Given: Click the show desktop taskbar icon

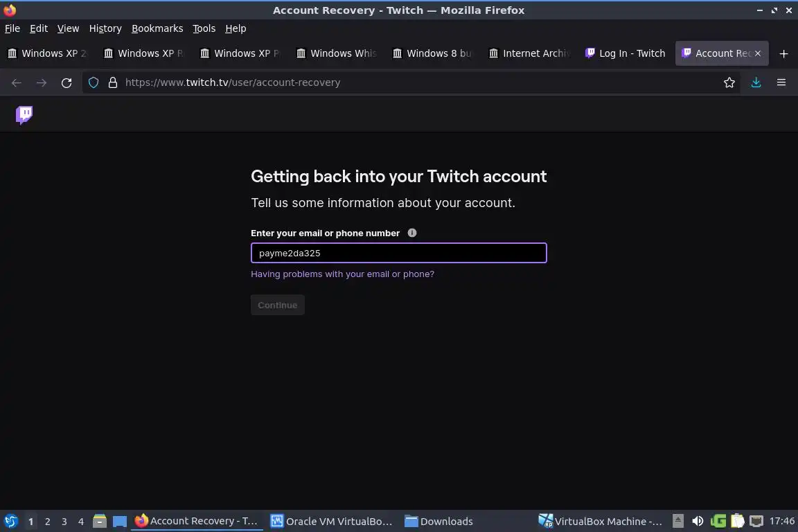Looking at the screenshot, I should click(x=120, y=522).
